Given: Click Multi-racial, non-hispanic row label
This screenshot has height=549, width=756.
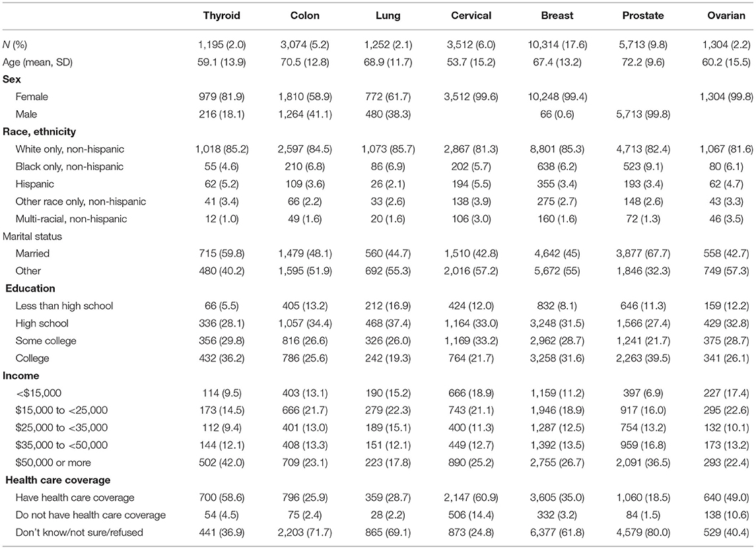Looking at the screenshot, I should point(71,219).
